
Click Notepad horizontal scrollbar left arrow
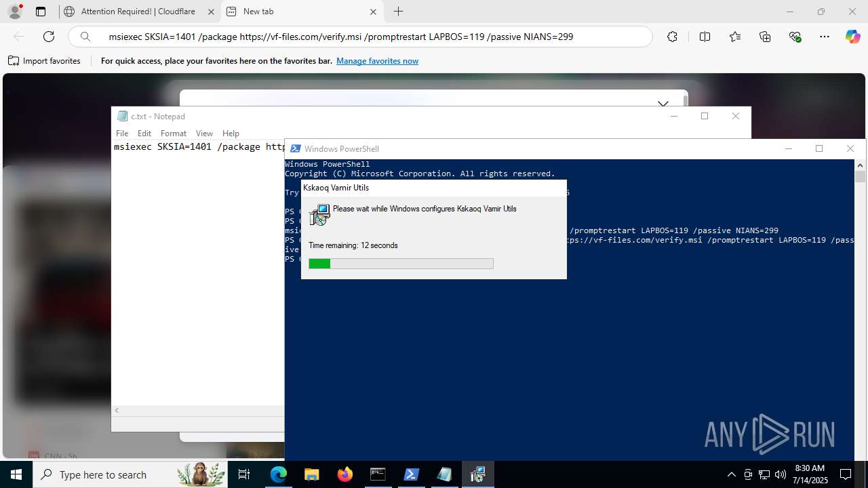point(117,411)
